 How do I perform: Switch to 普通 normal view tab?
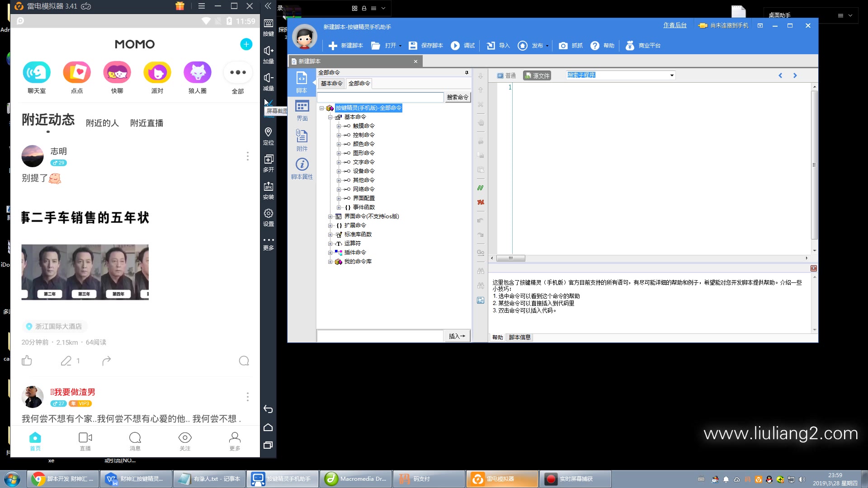[x=507, y=76]
